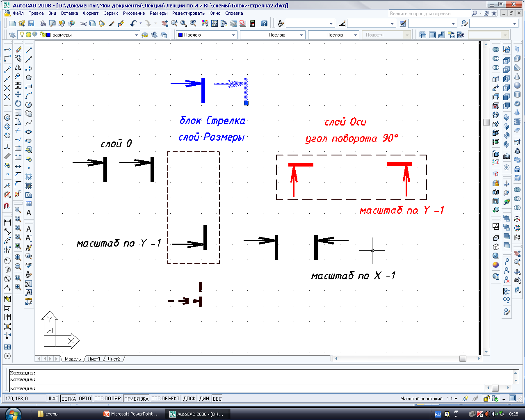Toggle ОРТО orthogonal mode

(x=85, y=399)
